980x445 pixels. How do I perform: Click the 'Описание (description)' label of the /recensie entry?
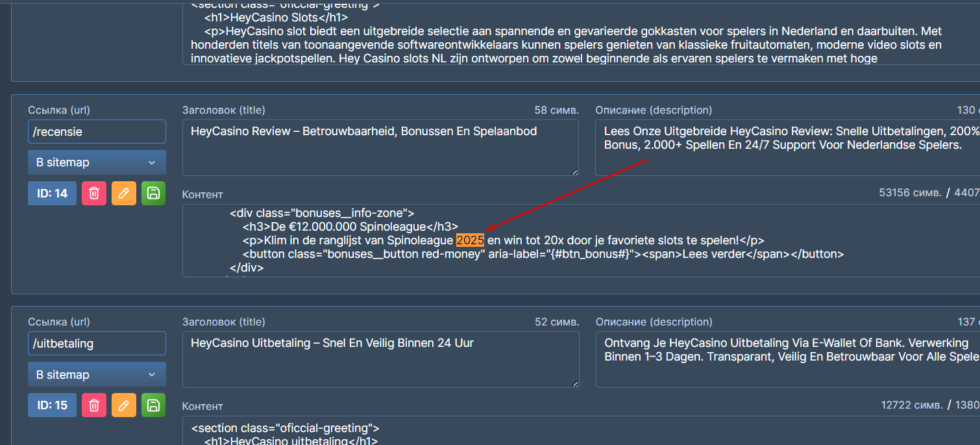654,110
